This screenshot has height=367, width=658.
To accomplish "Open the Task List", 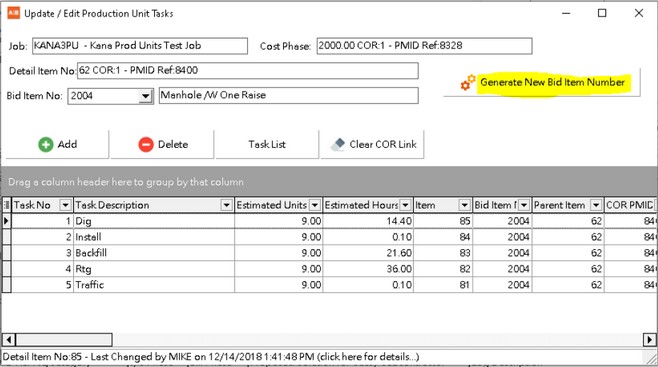I will click(267, 144).
